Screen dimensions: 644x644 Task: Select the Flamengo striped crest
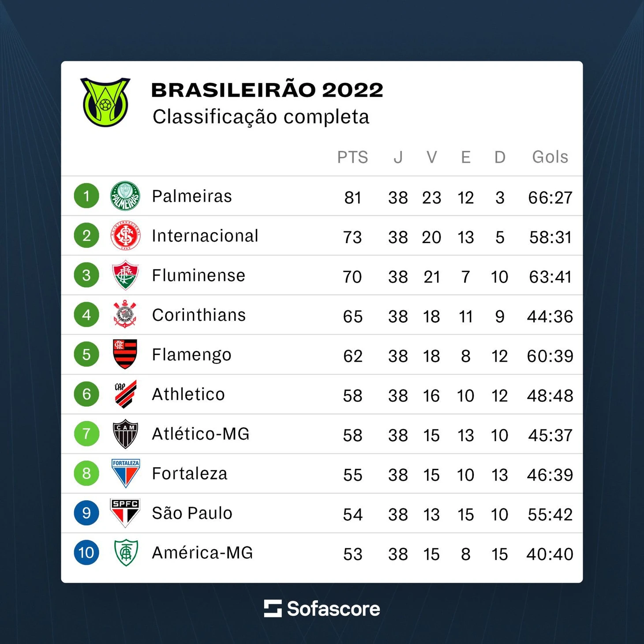125,354
